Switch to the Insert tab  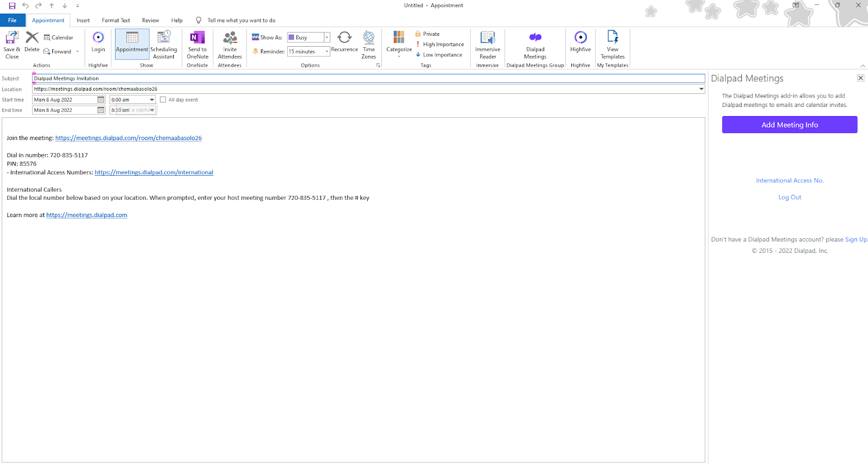[83, 21]
